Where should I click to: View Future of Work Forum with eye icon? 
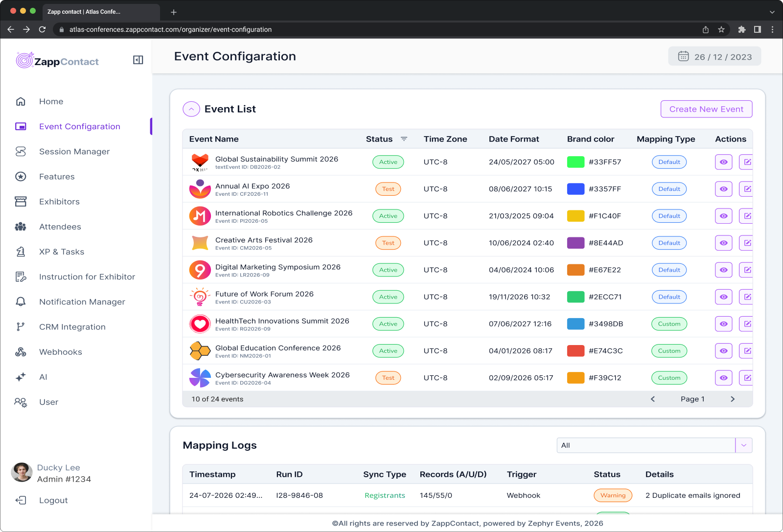(724, 297)
